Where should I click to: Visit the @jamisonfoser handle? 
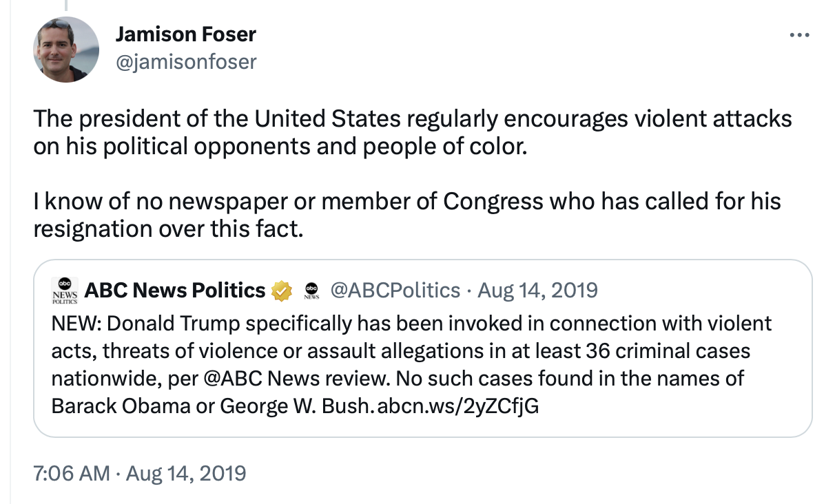point(185,62)
